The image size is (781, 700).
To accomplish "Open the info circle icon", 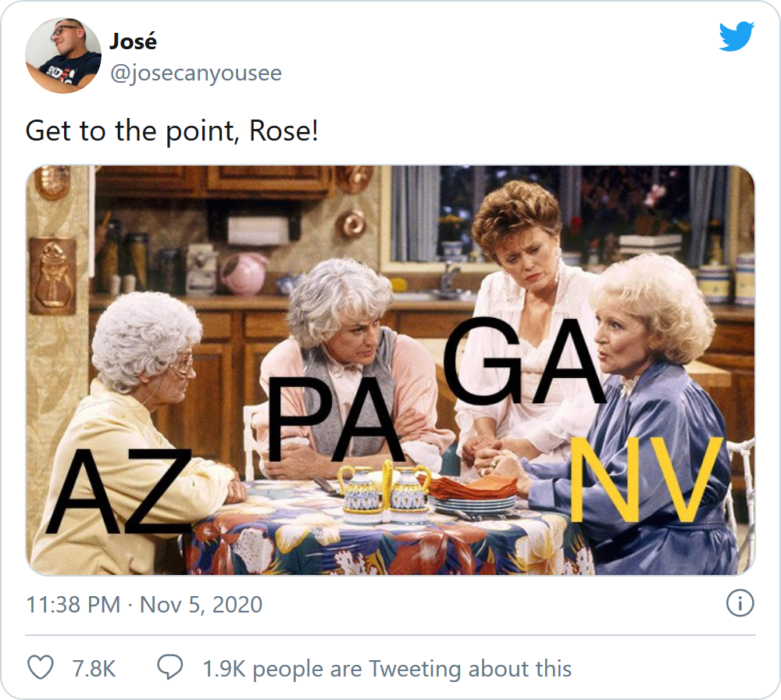I will coord(740,603).
